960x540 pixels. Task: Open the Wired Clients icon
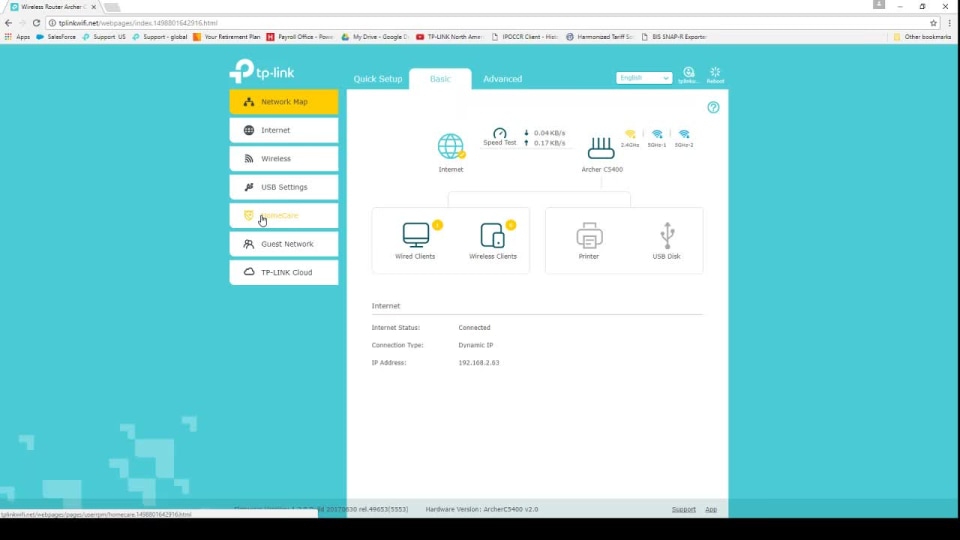(416, 235)
